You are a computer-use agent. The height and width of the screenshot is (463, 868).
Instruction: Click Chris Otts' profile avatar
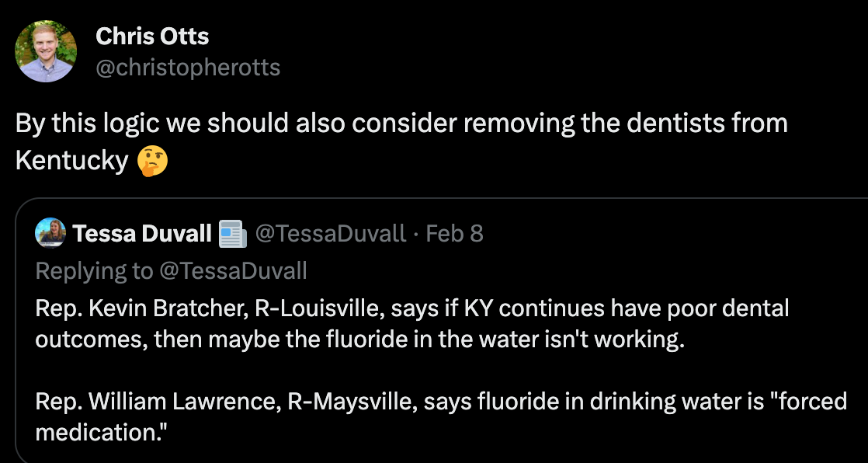(46, 51)
